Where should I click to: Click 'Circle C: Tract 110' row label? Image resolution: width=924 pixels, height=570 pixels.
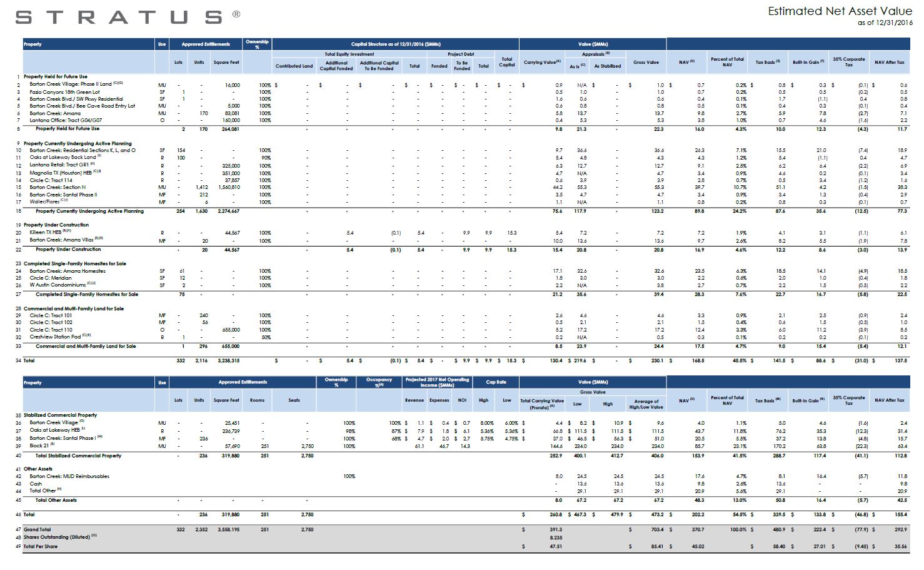click(x=51, y=330)
